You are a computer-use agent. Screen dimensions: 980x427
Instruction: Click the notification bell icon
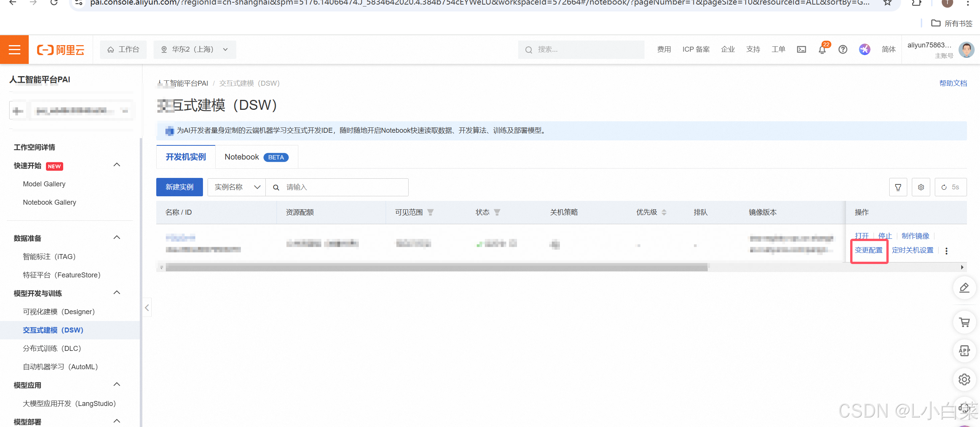coord(822,49)
